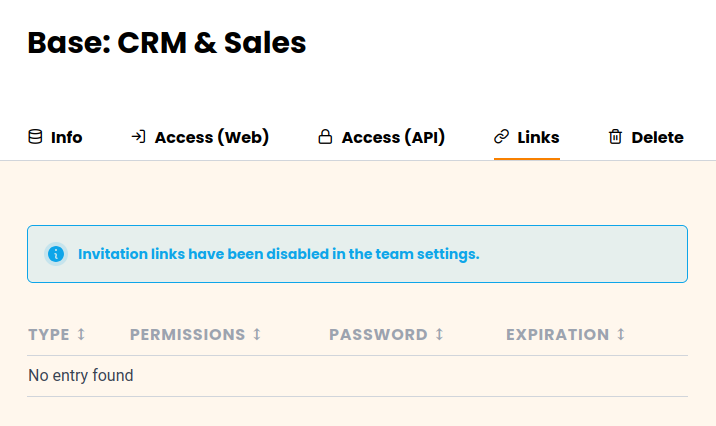Image resolution: width=716 pixels, height=426 pixels.
Task: Sort the table by the TYPE column header
Action: 49,334
